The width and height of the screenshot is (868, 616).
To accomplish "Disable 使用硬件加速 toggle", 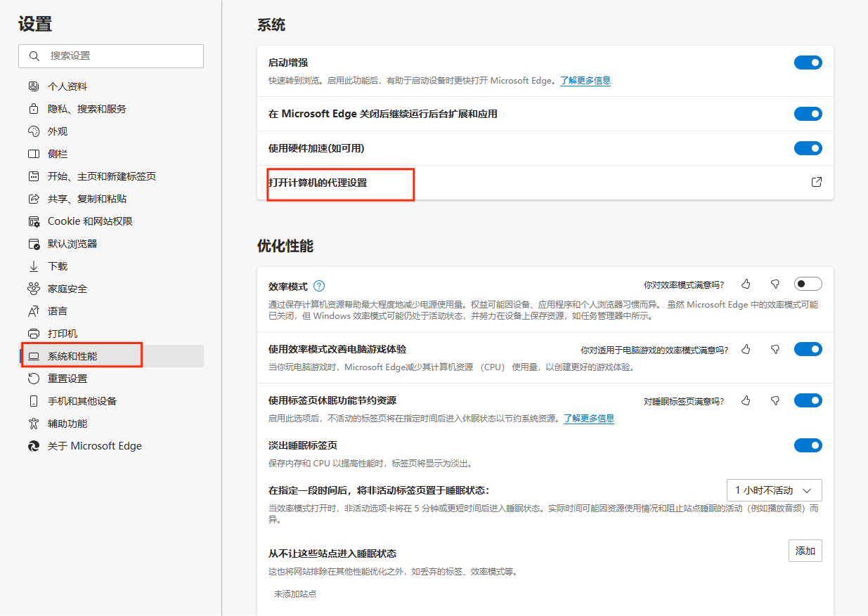I will point(808,148).
